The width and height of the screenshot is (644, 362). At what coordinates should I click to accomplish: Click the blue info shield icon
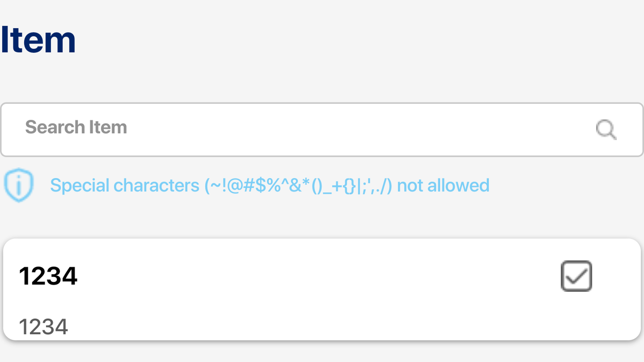click(x=19, y=185)
